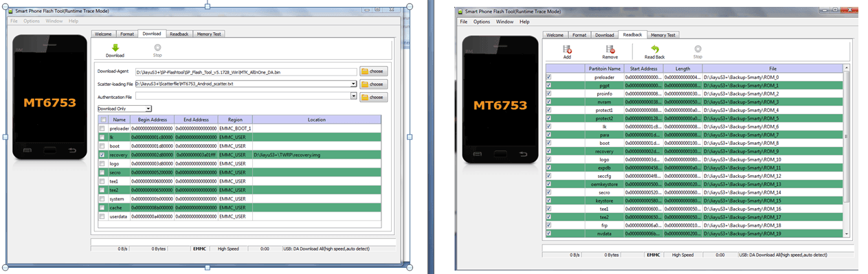Click choose folder button for Authentication File
This screenshot has height=274, width=868.
373,97
